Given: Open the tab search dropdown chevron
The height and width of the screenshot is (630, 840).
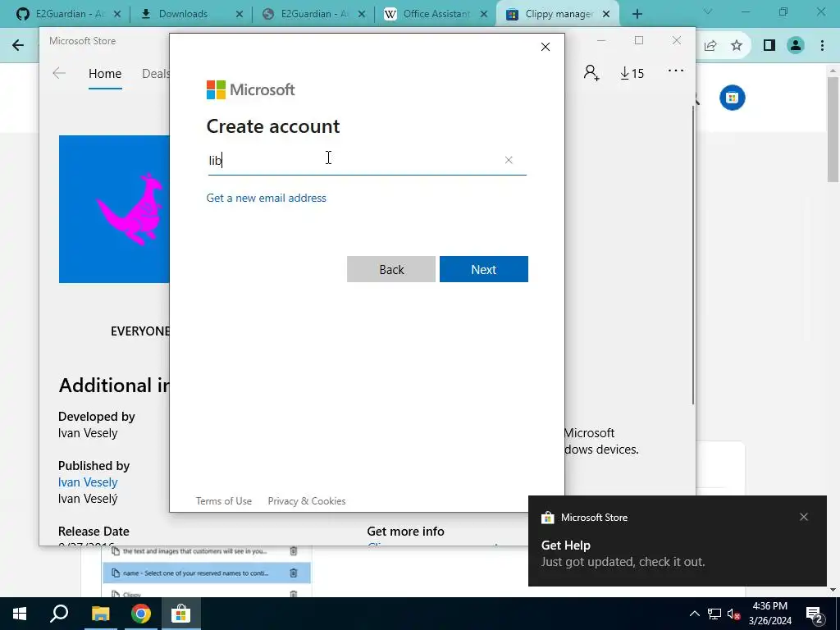Looking at the screenshot, I should (708, 11).
